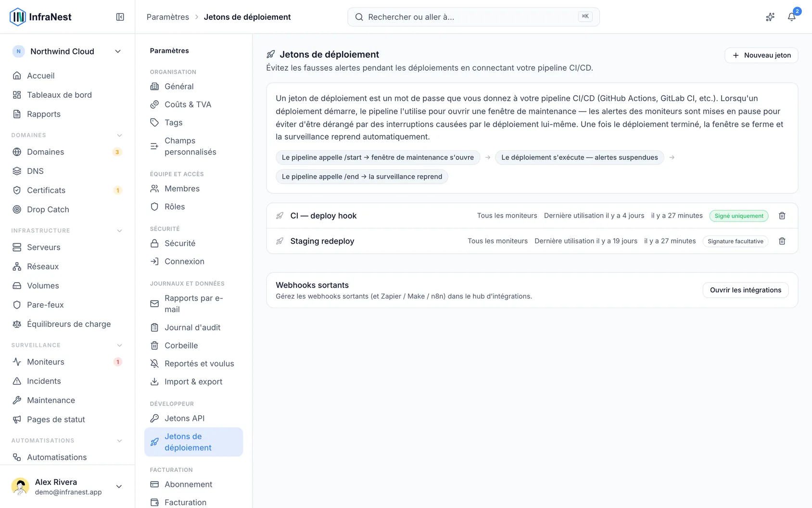Open Maintenance via its wrench icon
Screen dimensions: 812x508
point(17,400)
